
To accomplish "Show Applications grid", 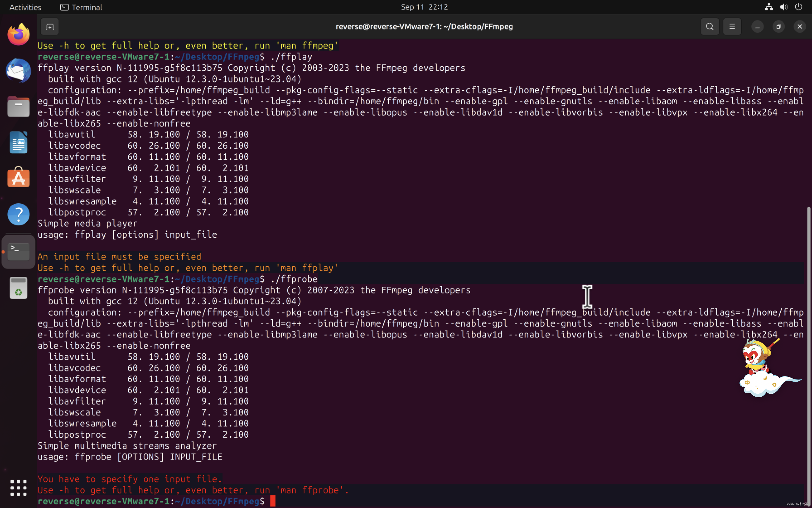I will click(x=18, y=488).
